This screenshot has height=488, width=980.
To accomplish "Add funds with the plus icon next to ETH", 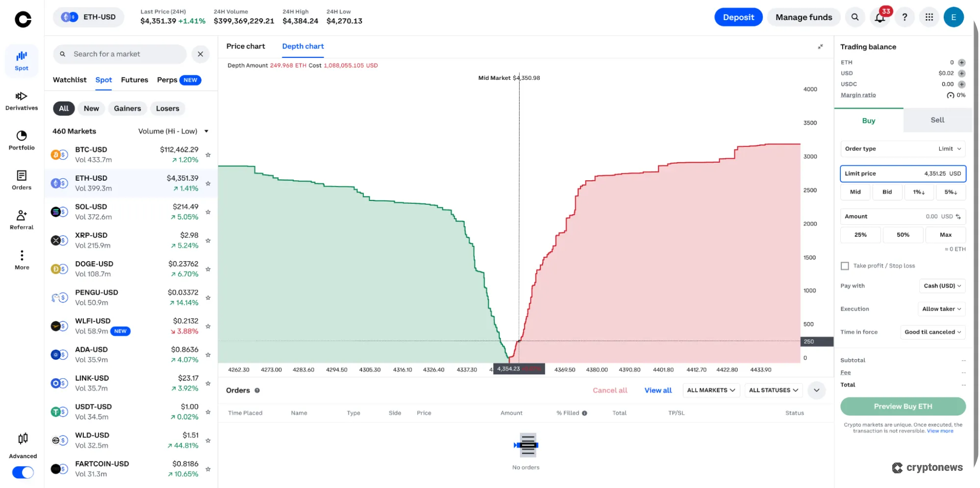I will click(961, 62).
